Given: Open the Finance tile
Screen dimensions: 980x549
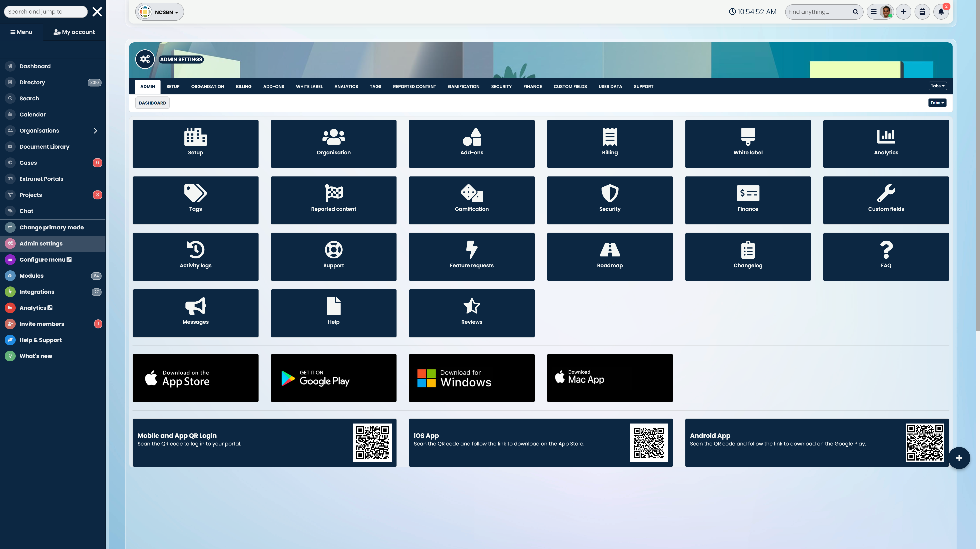Looking at the screenshot, I should [748, 200].
